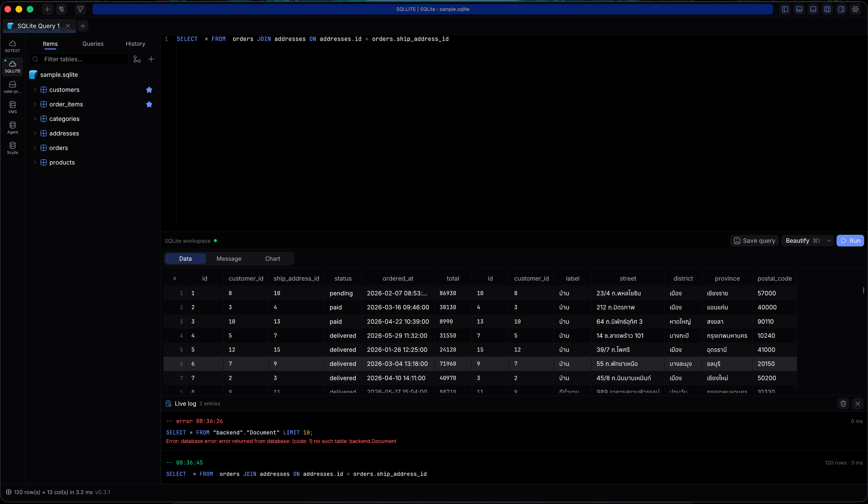Screen dimensions: 868x504
Task: Select the SOTEST connection in the sidebar
Action: pyautogui.click(x=12, y=47)
